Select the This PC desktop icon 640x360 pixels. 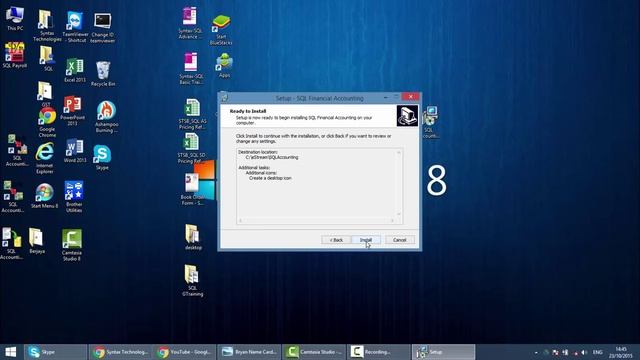tap(15, 18)
